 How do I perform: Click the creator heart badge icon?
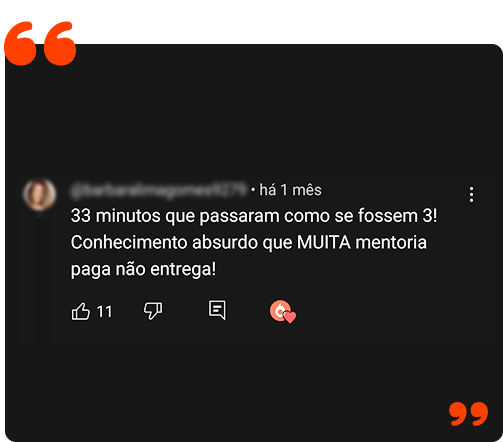click(x=283, y=311)
